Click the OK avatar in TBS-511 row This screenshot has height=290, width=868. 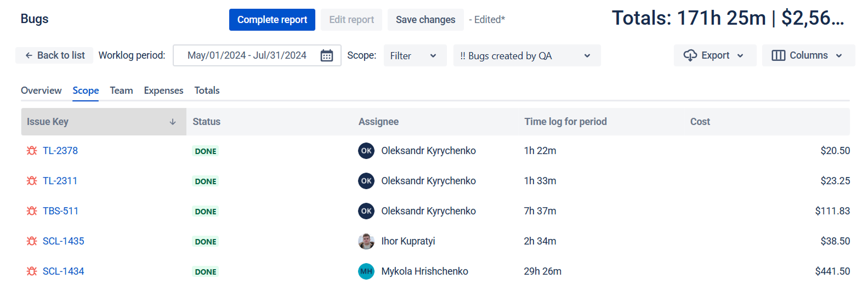click(x=366, y=211)
